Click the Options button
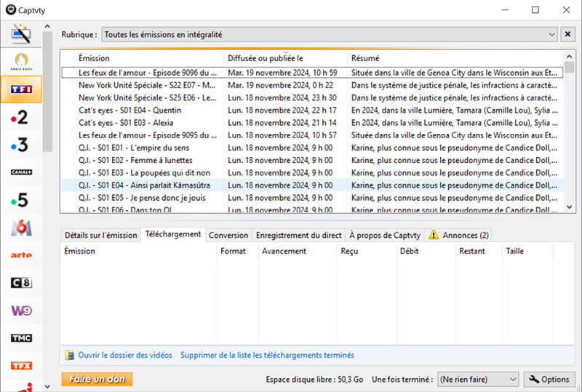 click(x=549, y=379)
